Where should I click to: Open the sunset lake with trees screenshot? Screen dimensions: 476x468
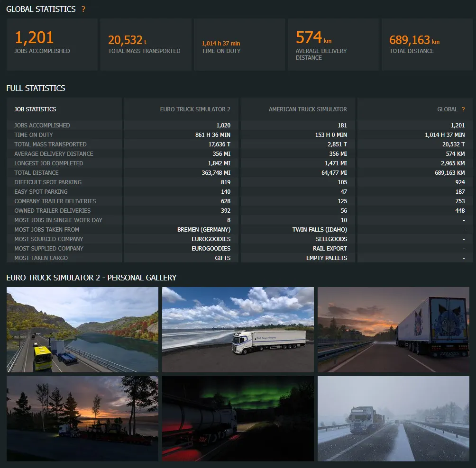(82, 419)
